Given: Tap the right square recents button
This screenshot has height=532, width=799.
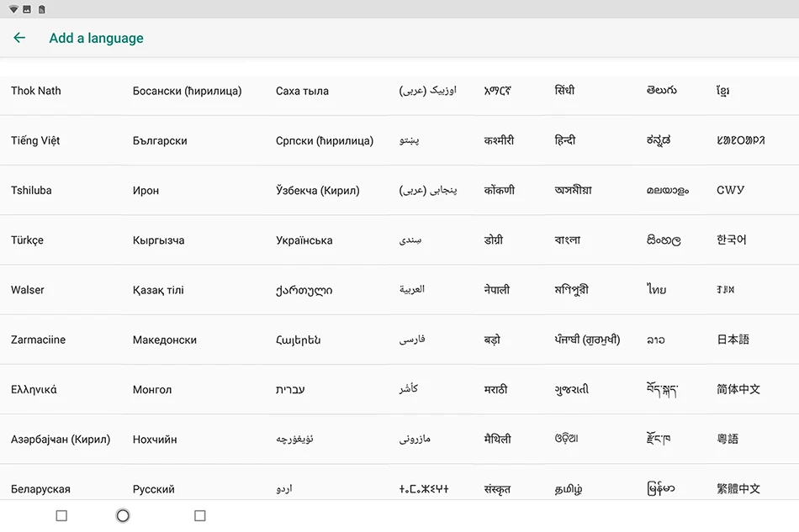Looking at the screenshot, I should [200, 516].
